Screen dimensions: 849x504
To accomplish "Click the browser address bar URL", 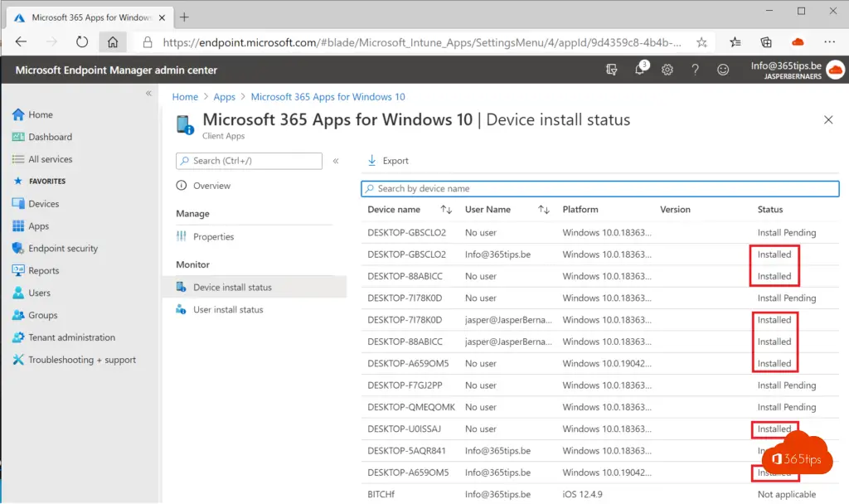I will pos(422,42).
